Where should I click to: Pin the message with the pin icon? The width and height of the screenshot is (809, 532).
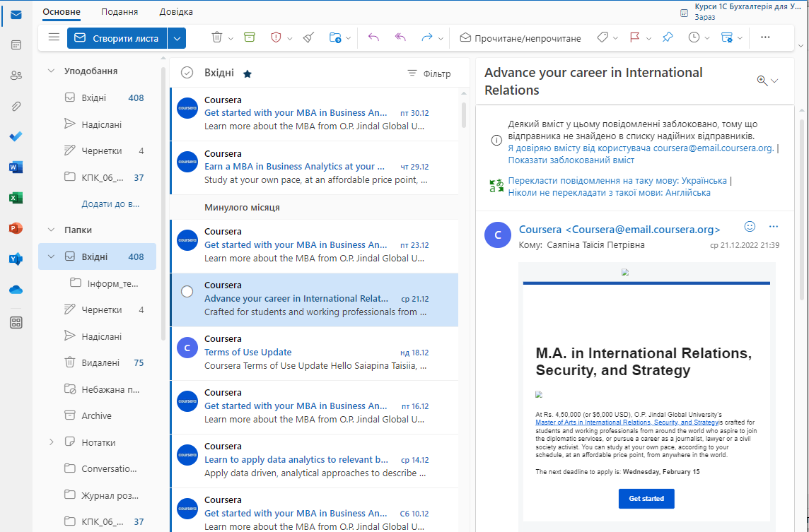668,37
